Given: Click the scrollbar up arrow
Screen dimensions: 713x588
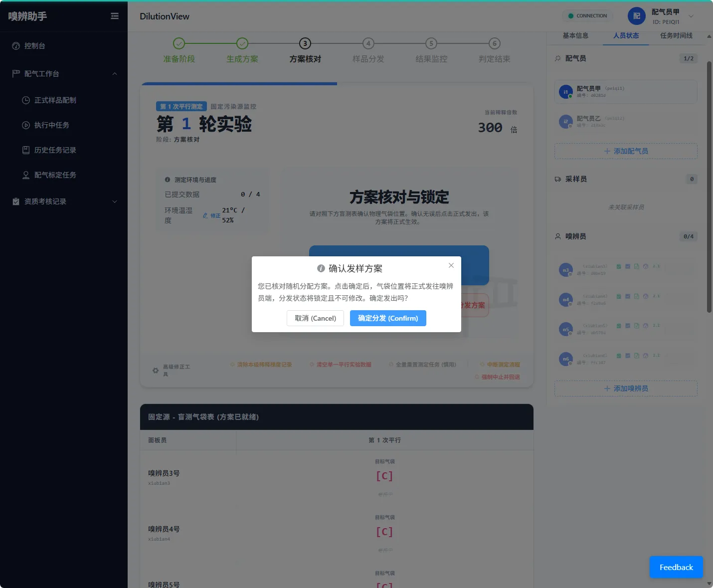Looking at the screenshot, I should [x=709, y=36].
